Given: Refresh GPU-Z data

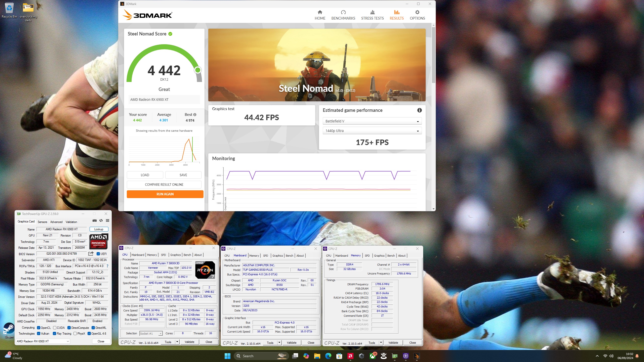Looking at the screenshot, I should click(101, 220).
